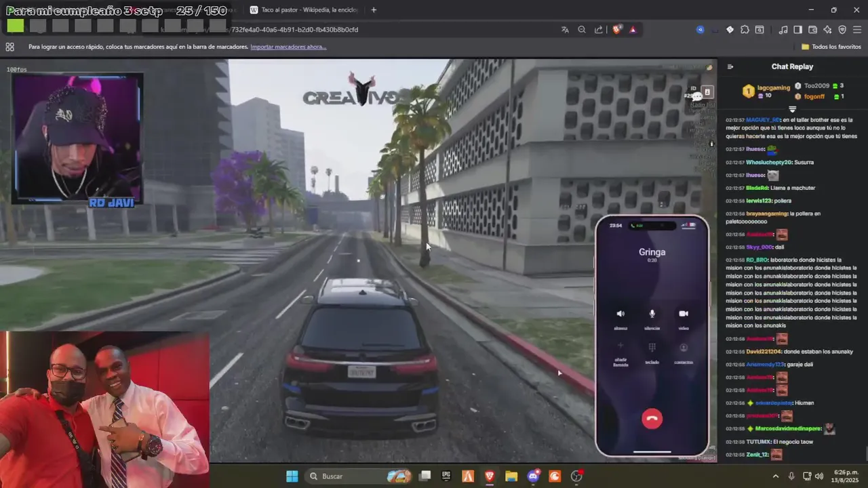Click username BladeRd in chat
Viewport: 868px width, 488px height.
point(757,188)
